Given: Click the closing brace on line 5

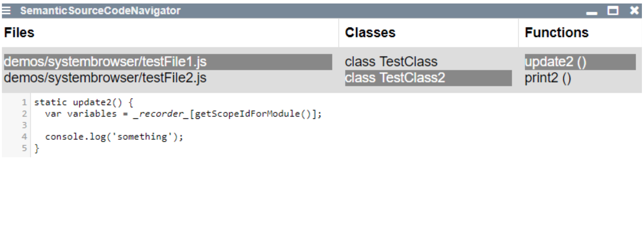Looking at the screenshot, I should [x=37, y=148].
